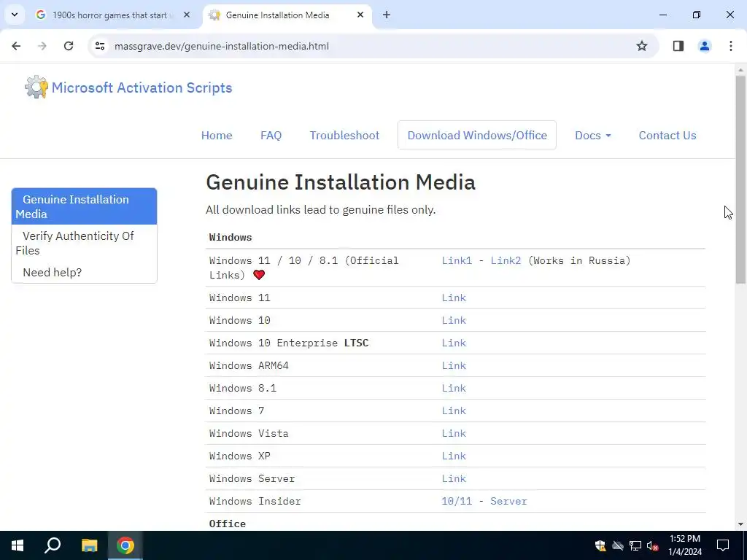Select Download Windows/Office nav item
The image size is (747, 560).
(477, 135)
